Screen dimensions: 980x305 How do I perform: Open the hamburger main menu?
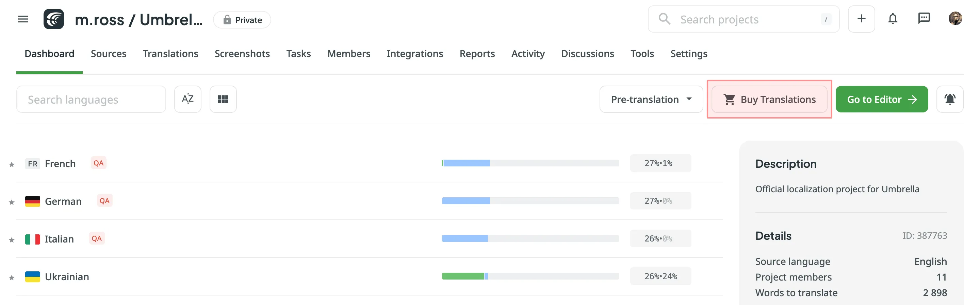(23, 19)
